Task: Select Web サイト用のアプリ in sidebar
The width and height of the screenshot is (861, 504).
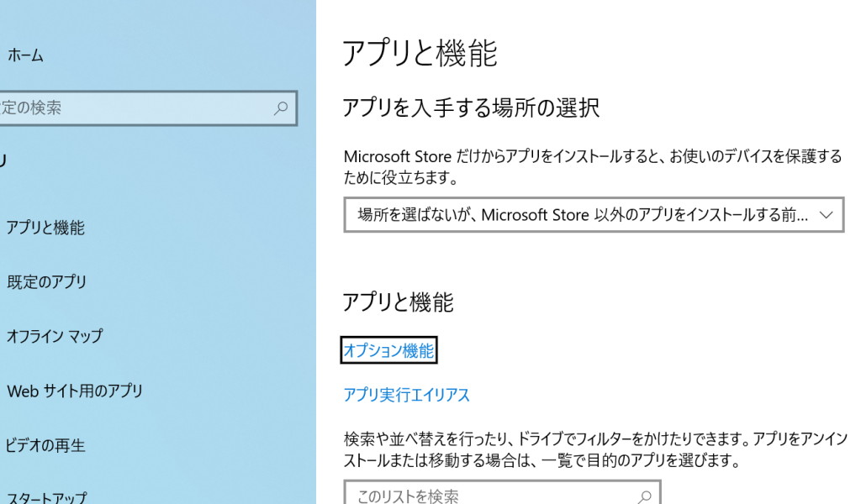Action: click(74, 391)
